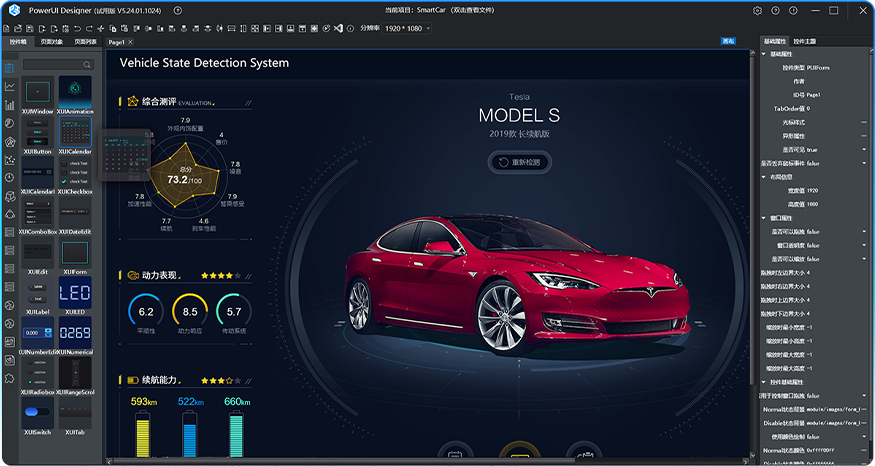
Task: Click the info circle icon before the resolution dropdown
Action: pyautogui.click(x=350, y=28)
